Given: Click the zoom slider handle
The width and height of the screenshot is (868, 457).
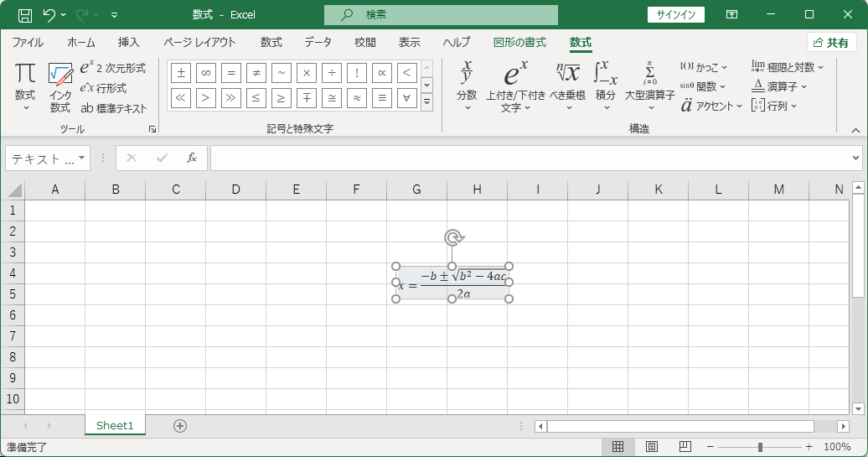Looking at the screenshot, I should pos(760,446).
